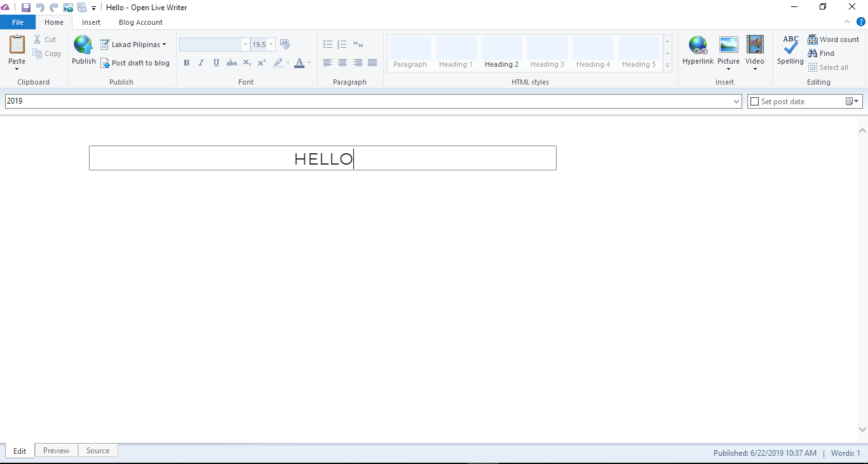868x464 pixels.
Task: Click Find with binoculars icon
Action: pyautogui.click(x=821, y=53)
